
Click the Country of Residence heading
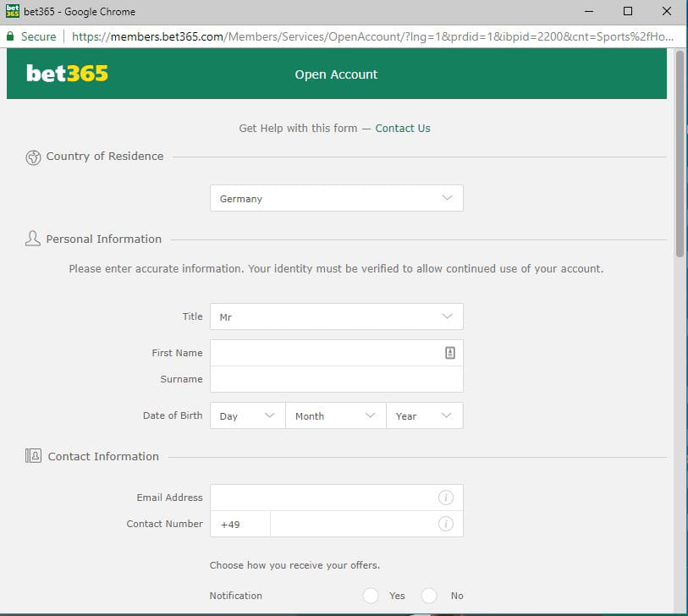point(105,157)
